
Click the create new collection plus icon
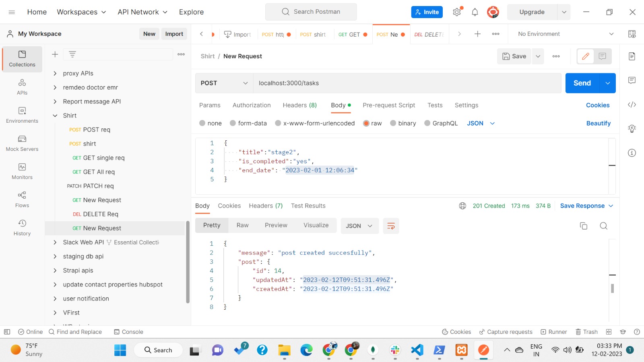tap(55, 54)
